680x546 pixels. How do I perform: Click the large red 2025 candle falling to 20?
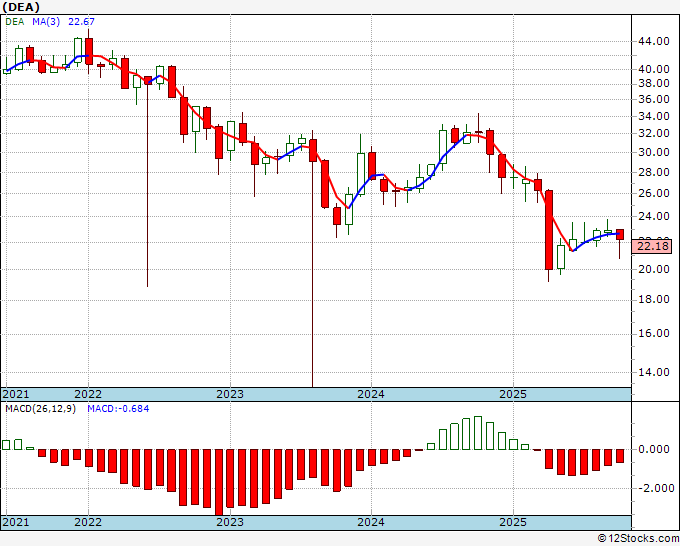coord(549,230)
